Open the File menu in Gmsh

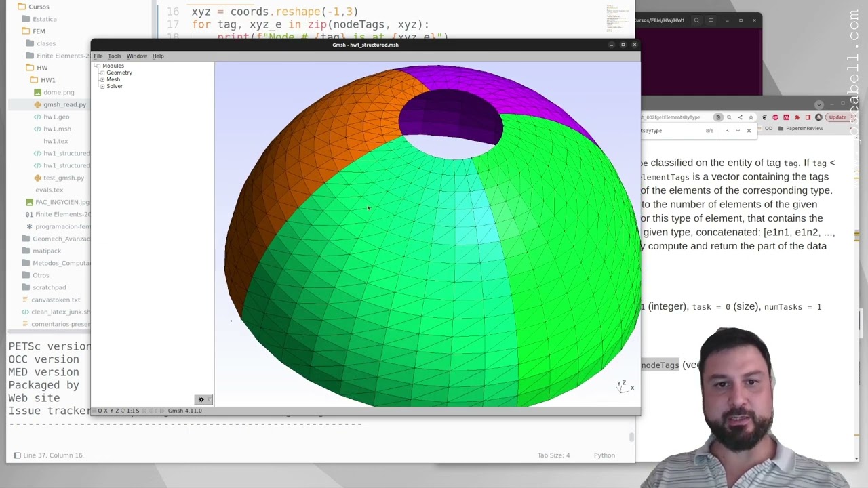click(x=98, y=56)
